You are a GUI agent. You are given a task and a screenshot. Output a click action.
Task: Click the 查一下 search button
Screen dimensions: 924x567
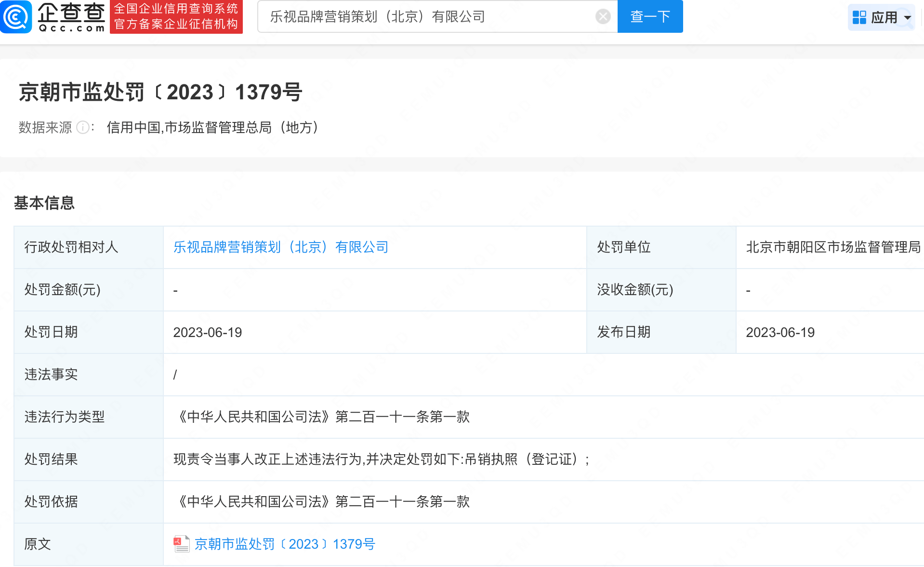coord(650,17)
